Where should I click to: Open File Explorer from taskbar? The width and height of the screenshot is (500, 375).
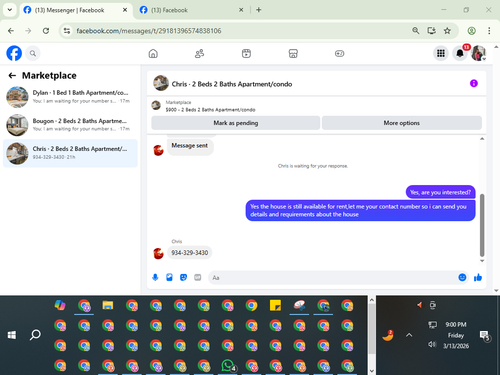coord(108,305)
